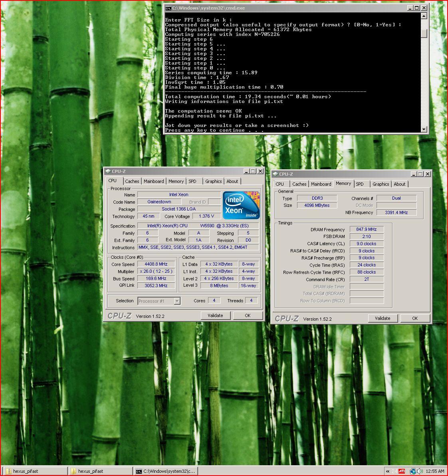Viewport: 448px width, 476px height.
Task: Click Validate in left CPU-Z window
Action: click(x=216, y=315)
